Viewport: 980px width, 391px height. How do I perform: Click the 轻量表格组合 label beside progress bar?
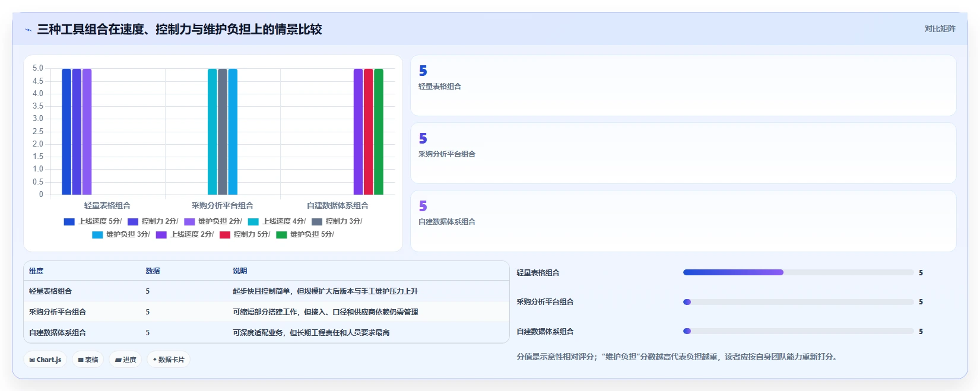(x=538, y=273)
